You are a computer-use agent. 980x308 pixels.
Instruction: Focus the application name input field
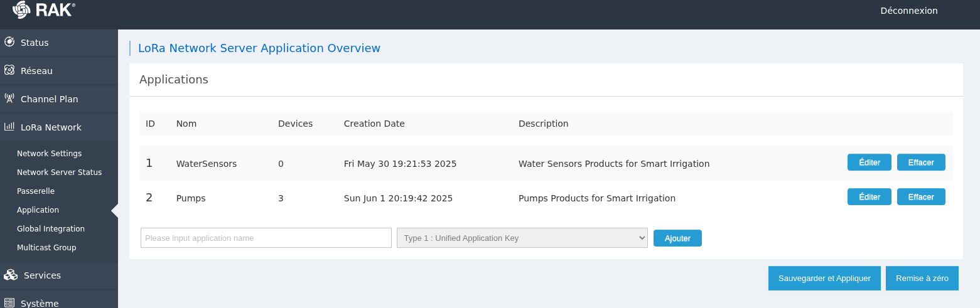(x=266, y=238)
